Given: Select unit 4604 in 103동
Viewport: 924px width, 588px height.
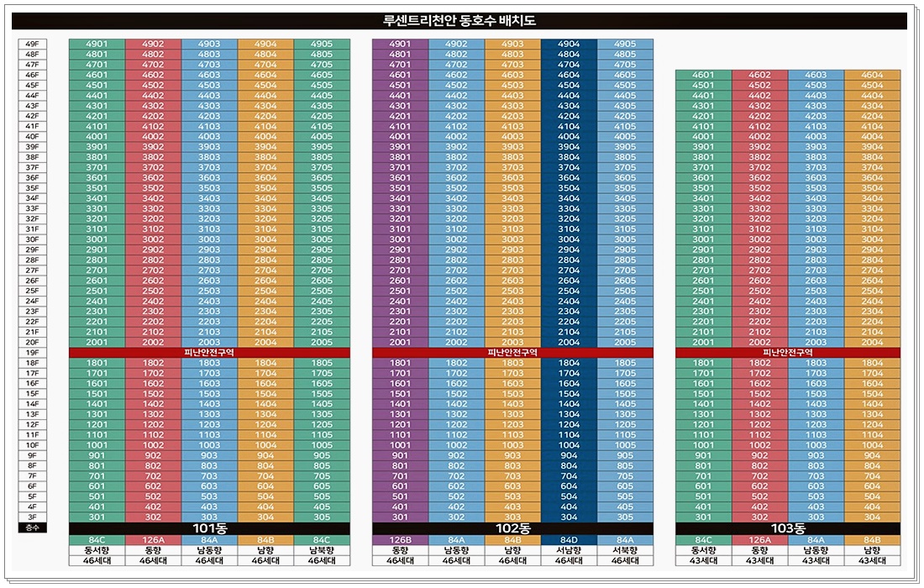Looking at the screenshot, I should [x=872, y=75].
